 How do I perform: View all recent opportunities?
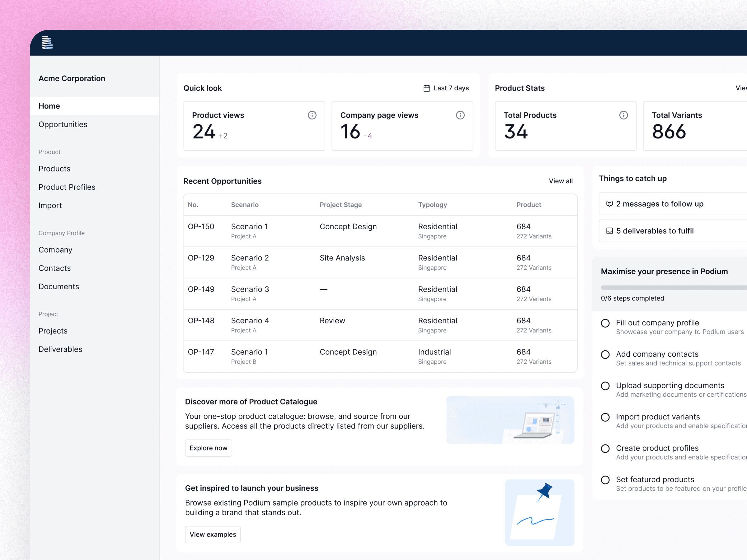click(x=560, y=181)
